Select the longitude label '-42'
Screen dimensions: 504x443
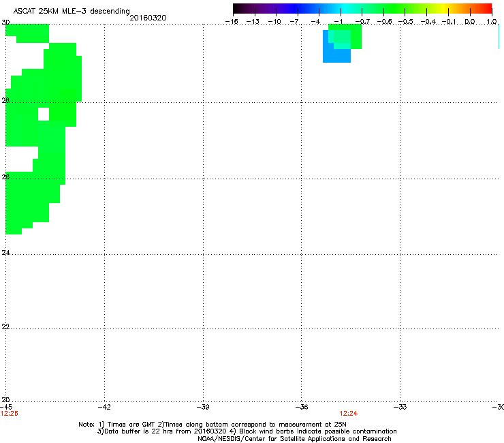pyautogui.click(x=104, y=407)
